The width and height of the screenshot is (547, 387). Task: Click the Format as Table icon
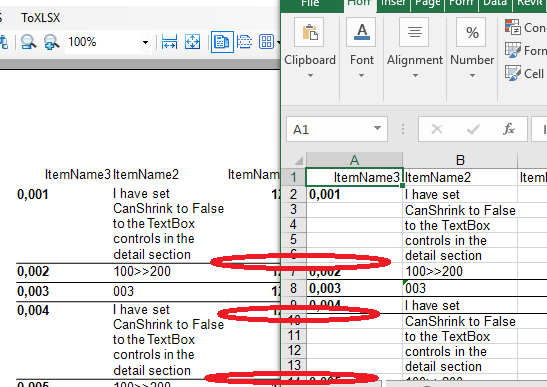(512, 50)
